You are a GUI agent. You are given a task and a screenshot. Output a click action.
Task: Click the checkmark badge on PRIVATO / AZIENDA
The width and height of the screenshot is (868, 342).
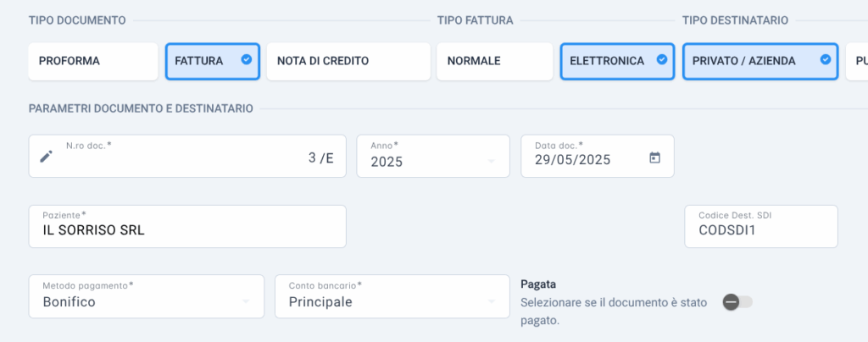[x=826, y=59]
